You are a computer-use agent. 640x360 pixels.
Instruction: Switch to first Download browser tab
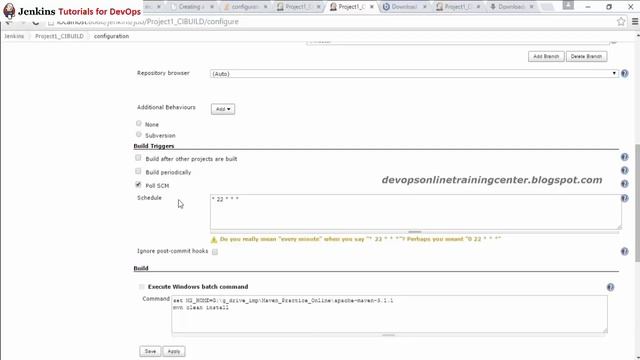click(404, 7)
